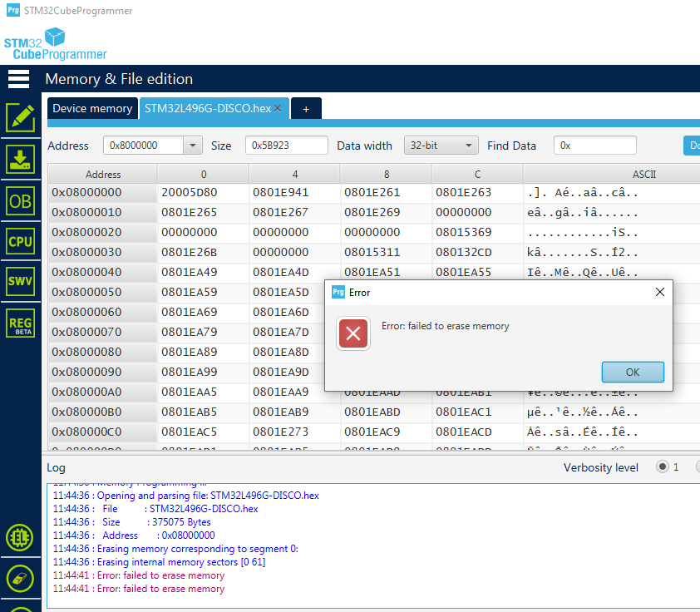Open the Data width 32-bit dropdown
The height and width of the screenshot is (612, 700).
pos(441,145)
